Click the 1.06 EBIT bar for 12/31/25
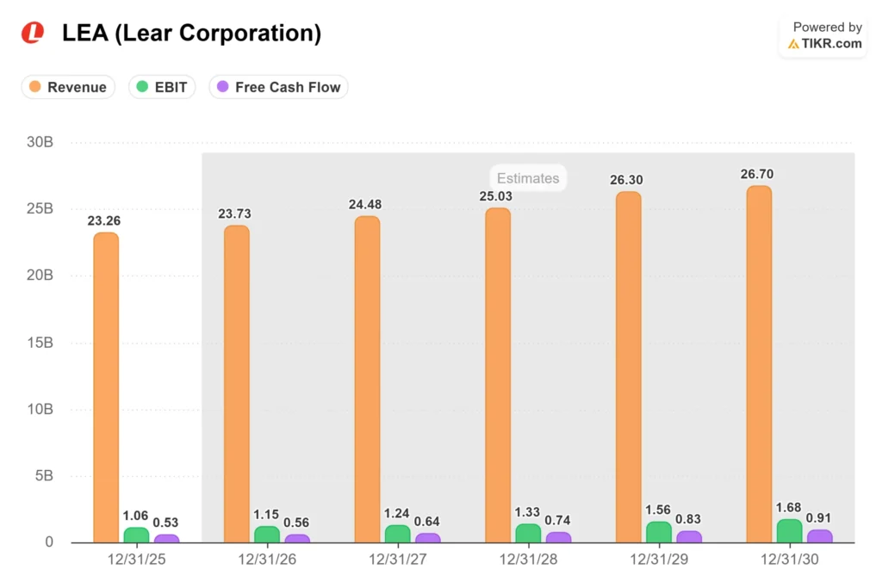Image resolution: width=882 pixels, height=588 pixels. pyautogui.click(x=136, y=535)
